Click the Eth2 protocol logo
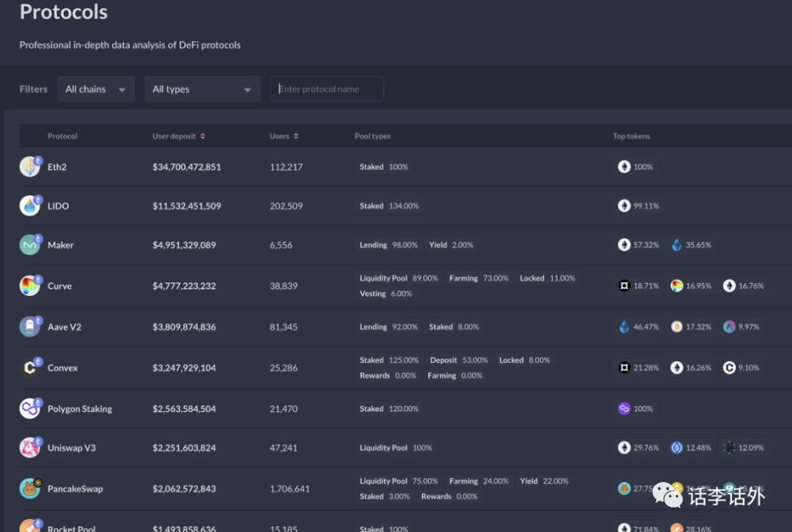This screenshot has width=792, height=532. pos(30,166)
